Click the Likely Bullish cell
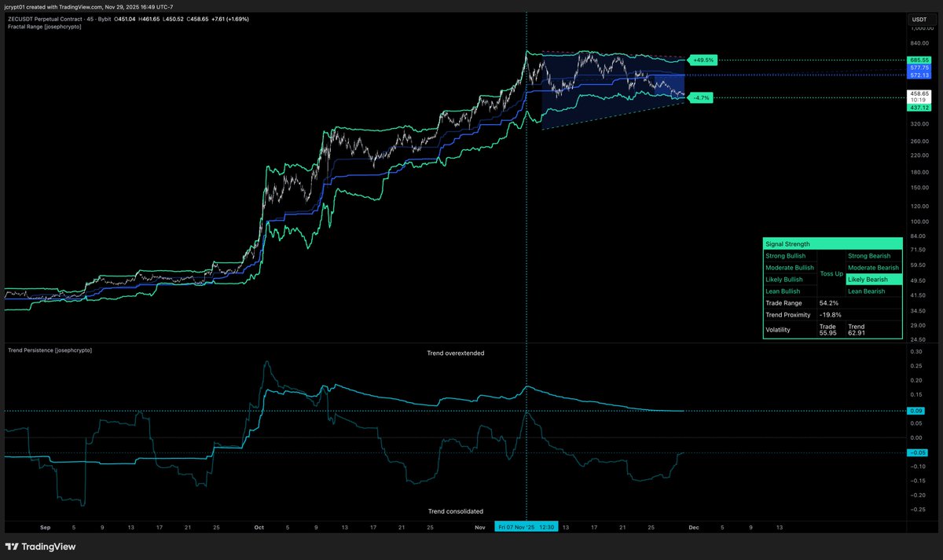The height and width of the screenshot is (560, 943). click(x=791, y=280)
